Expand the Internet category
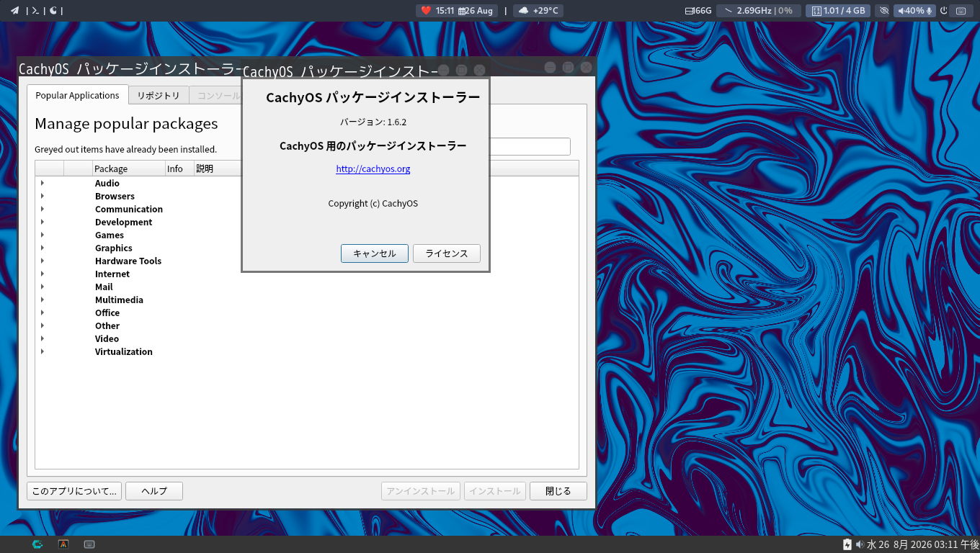This screenshot has width=980, height=553. click(x=43, y=274)
